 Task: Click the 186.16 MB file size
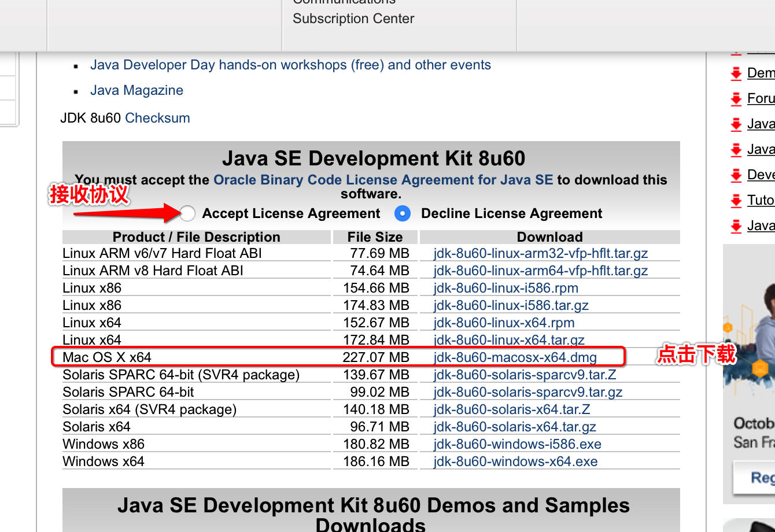click(376, 461)
